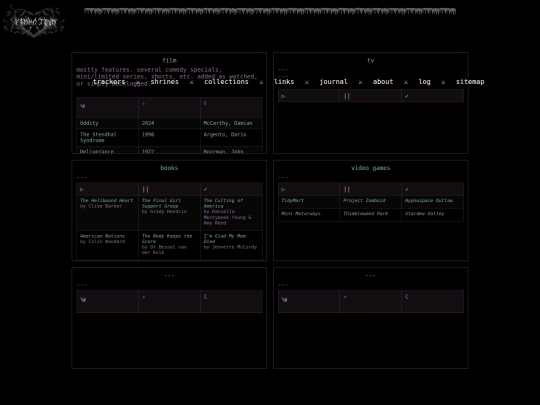Click the film description paragraph text
Image resolution: width=540 pixels, height=405 pixels.
pos(167,76)
